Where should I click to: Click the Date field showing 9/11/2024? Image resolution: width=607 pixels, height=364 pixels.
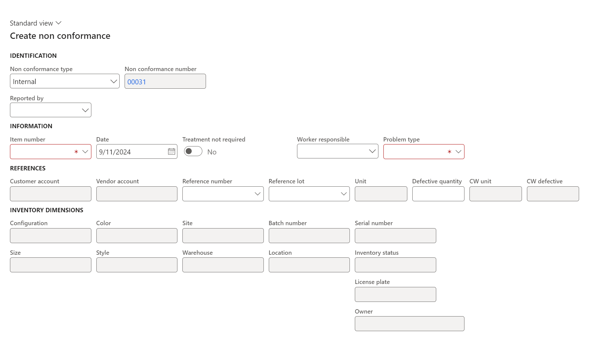(131, 152)
